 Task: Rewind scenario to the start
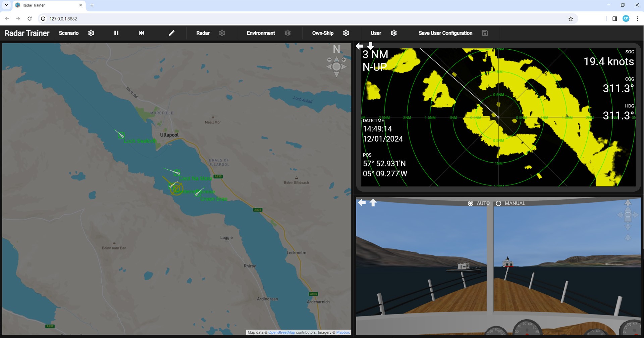[x=141, y=33]
